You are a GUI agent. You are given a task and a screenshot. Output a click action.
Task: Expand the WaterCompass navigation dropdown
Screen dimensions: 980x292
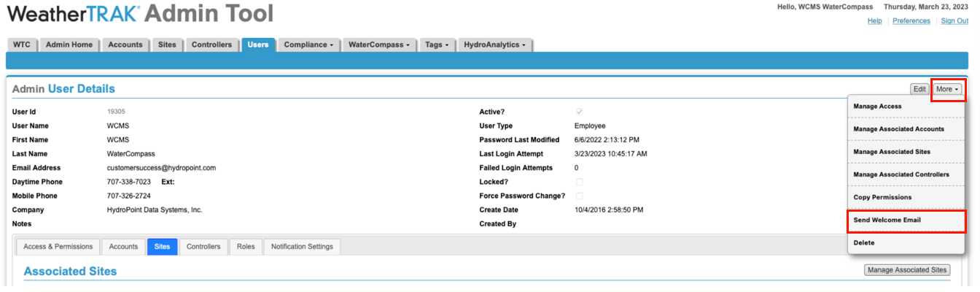coord(377,45)
